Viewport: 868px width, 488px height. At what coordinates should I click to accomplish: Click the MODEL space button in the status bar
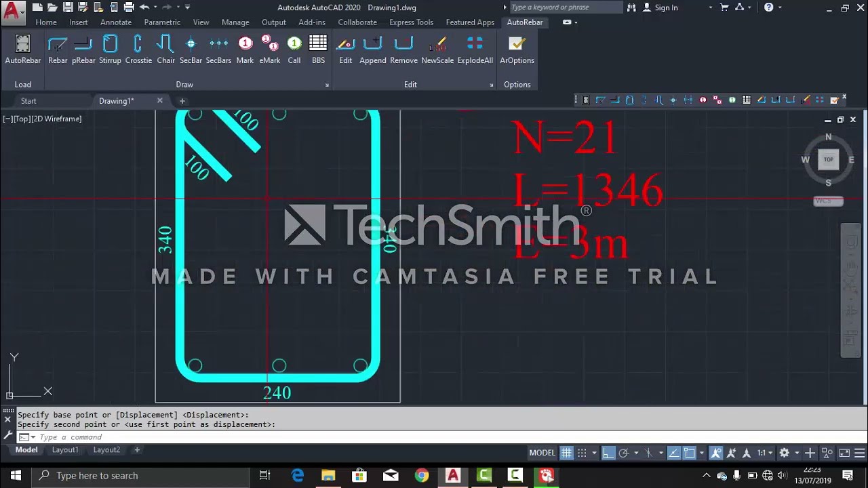pyautogui.click(x=542, y=453)
